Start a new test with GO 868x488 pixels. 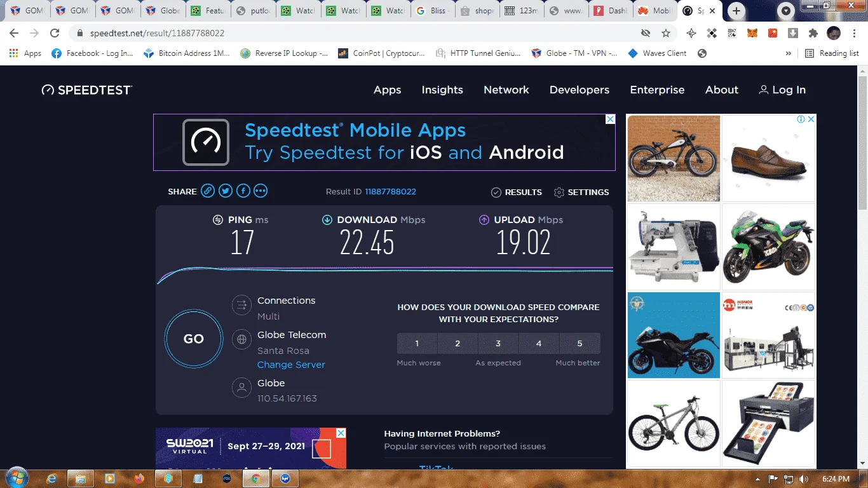coord(194,339)
